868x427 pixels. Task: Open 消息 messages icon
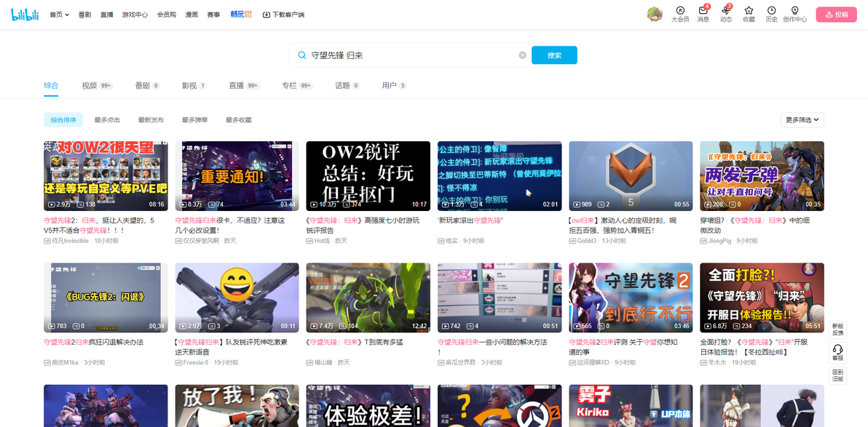pyautogui.click(x=703, y=15)
